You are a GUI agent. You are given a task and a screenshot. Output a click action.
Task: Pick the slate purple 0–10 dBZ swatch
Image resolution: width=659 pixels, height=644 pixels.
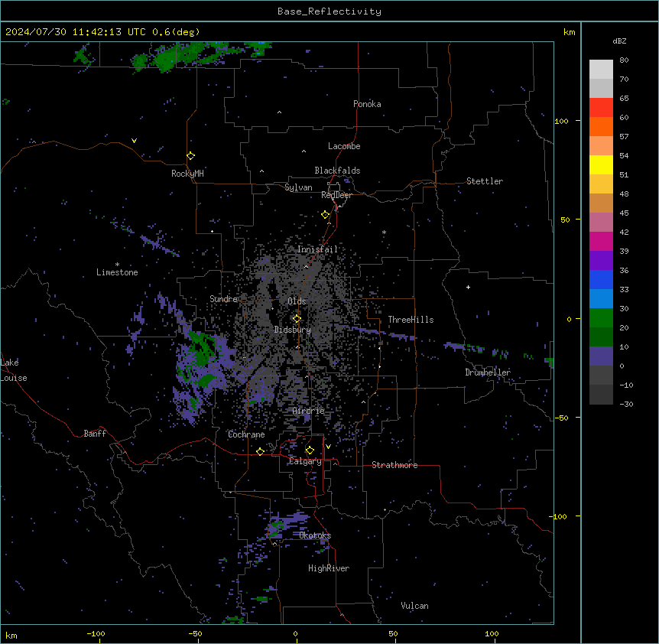pos(601,356)
